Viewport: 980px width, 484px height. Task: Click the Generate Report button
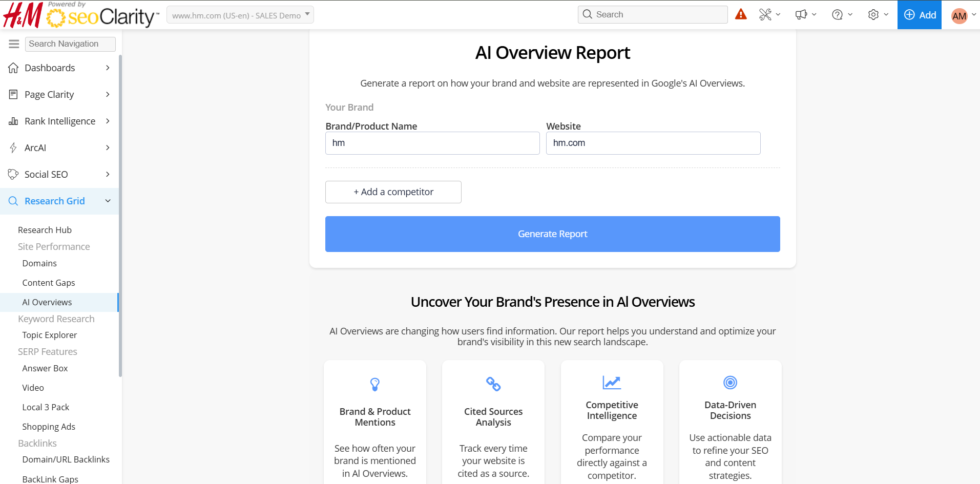[x=552, y=234]
